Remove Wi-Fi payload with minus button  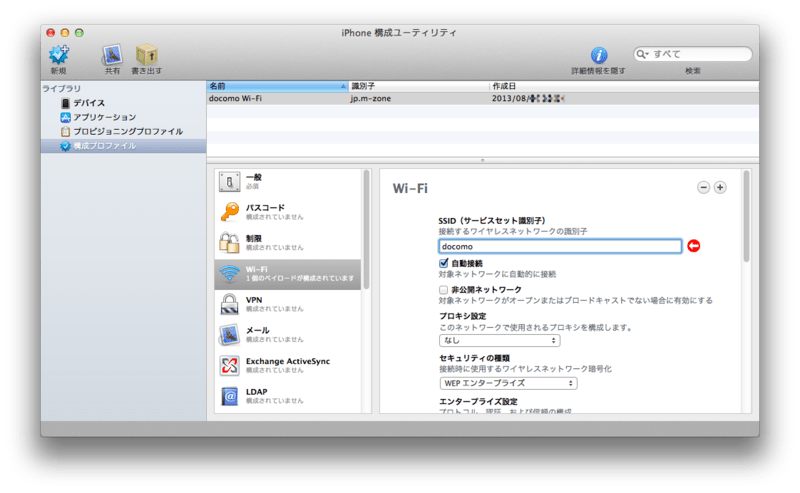click(x=704, y=188)
